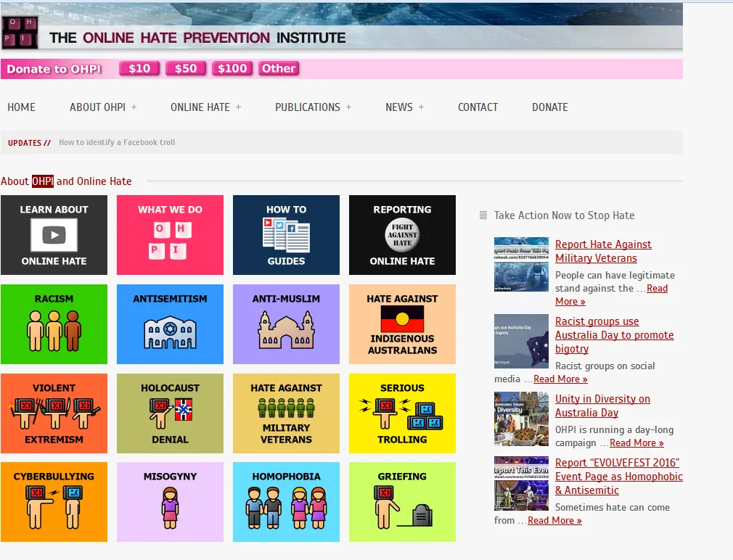
Task: Open the yellow Serious Trolling tile
Action: point(402,413)
